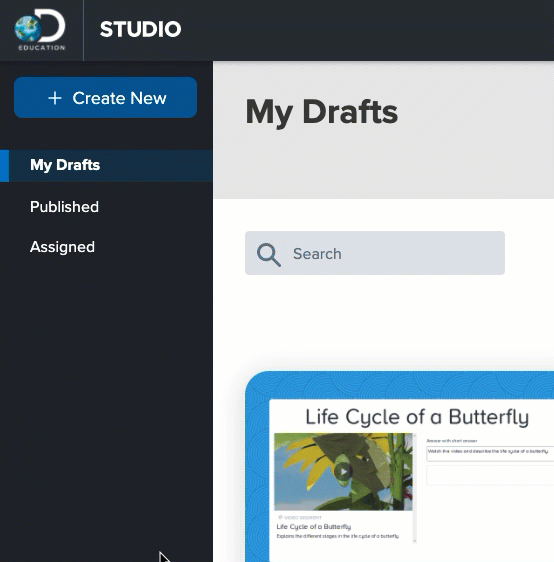Image resolution: width=554 pixels, height=562 pixels.
Task: Open the Create New button
Action: [105, 97]
